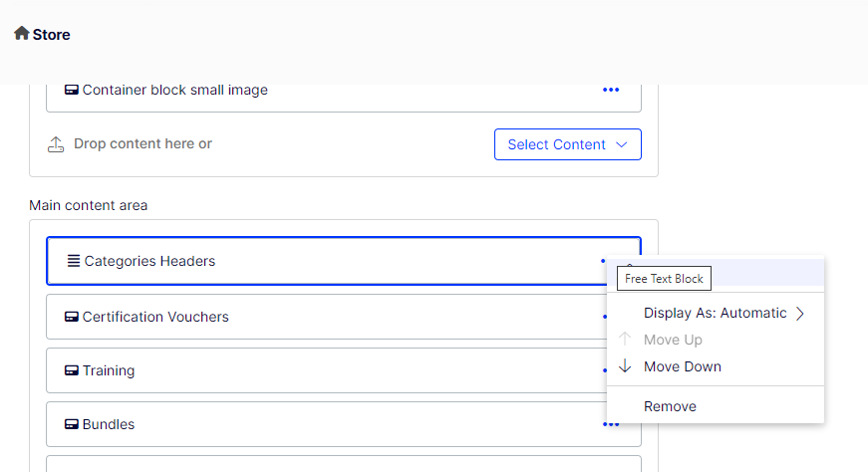Click the upload icon beside Drop content
The image size is (868, 472).
coord(56,144)
